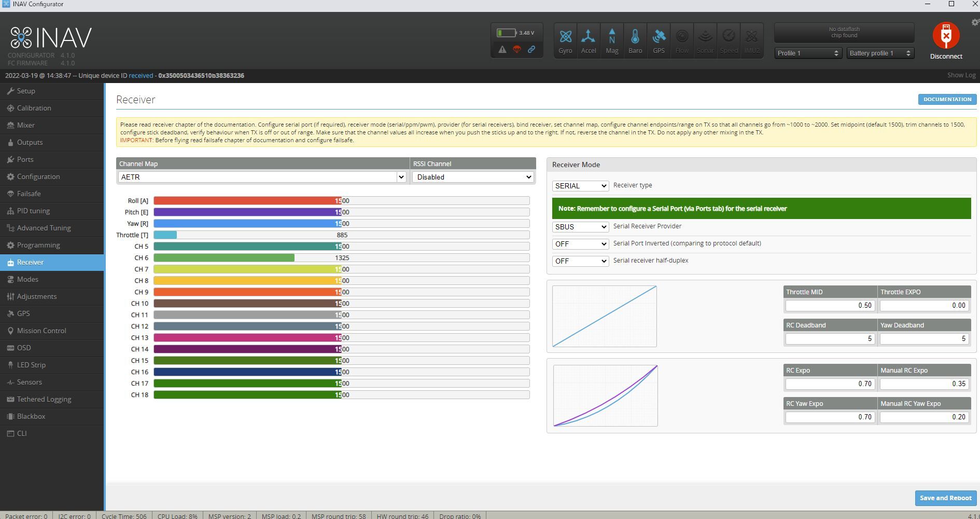
Task: Expand the RSSI Channel dropdown
Action: pyautogui.click(x=473, y=177)
